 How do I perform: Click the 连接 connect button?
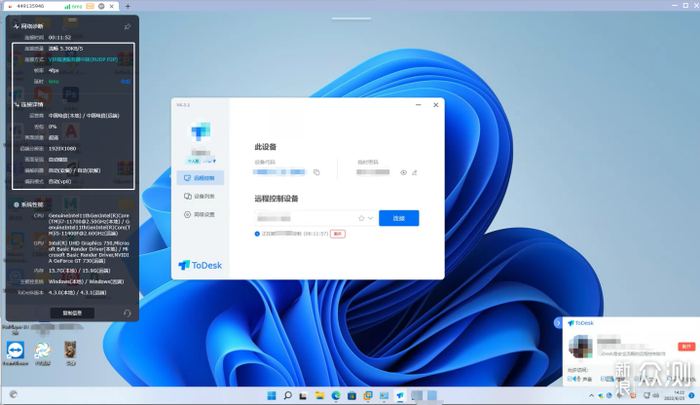tap(399, 218)
